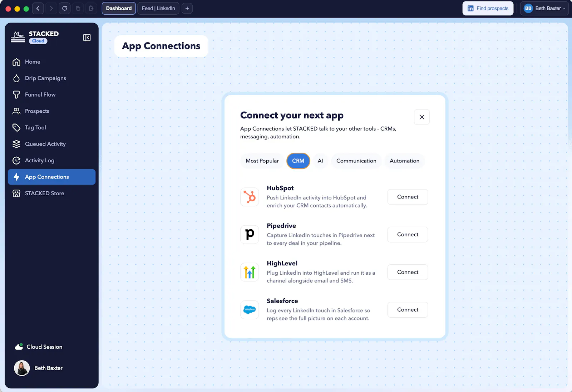
Task: Select the Communication category filter
Action: (356, 161)
